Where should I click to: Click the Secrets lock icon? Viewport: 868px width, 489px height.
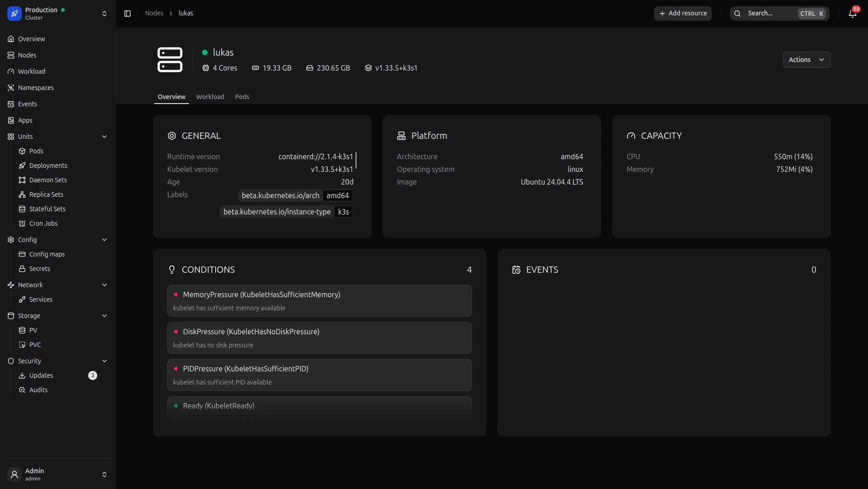22,269
